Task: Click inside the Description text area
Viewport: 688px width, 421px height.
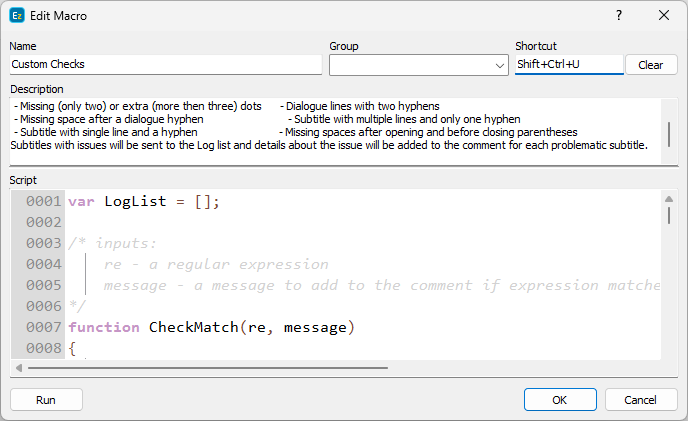Action: tap(330, 125)
